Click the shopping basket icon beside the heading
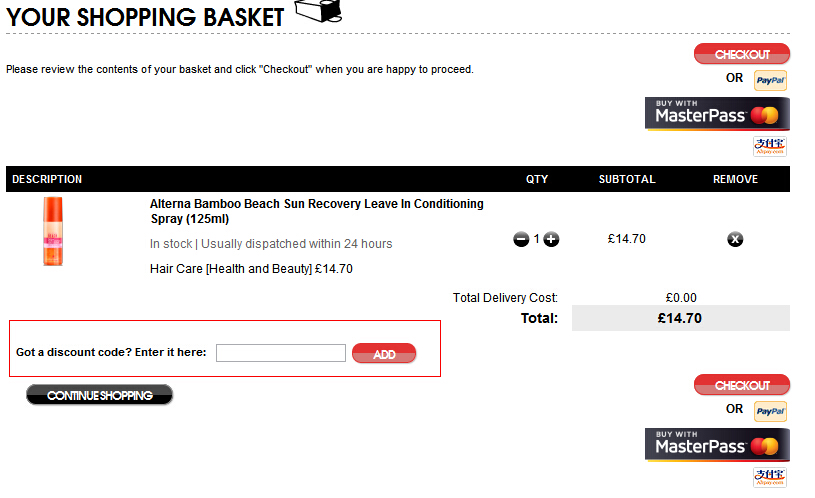Viewport: 815px width, 498px height. point(318,11)
